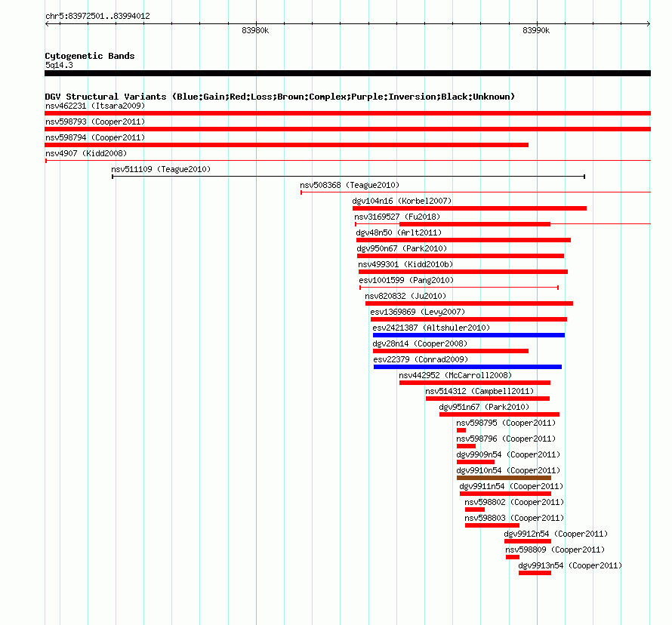Image resolution: width=672 pixels, height=625 pixels.
Task: Open the nsv3169527 (Fu2018) label
Action: 397,217
